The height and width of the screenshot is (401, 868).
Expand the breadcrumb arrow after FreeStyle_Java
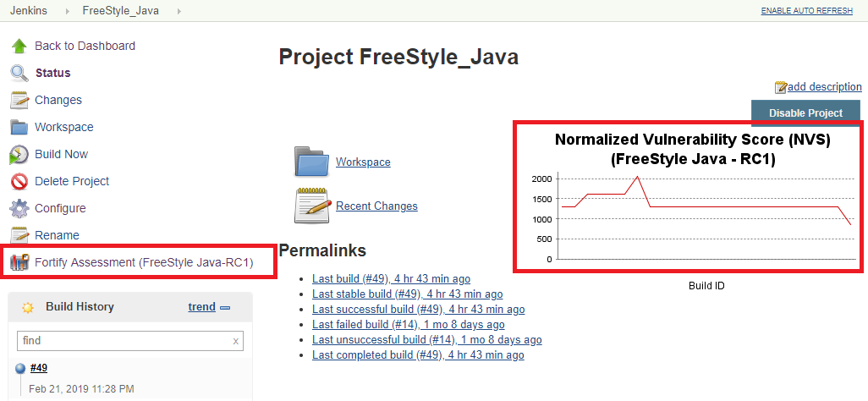pyautogui.click(x=179, y=11)
